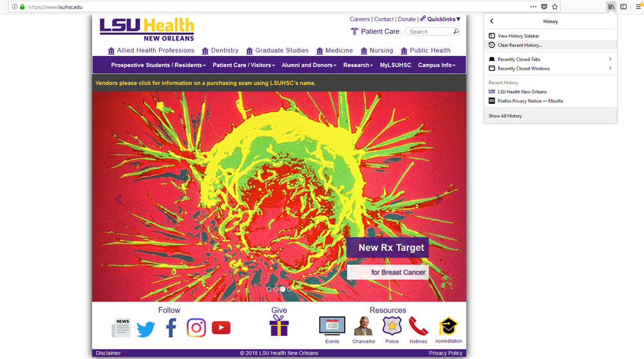Select the third carousel slide dot
This screenshot has width=644, height=359.
click(x=282, y=289)
